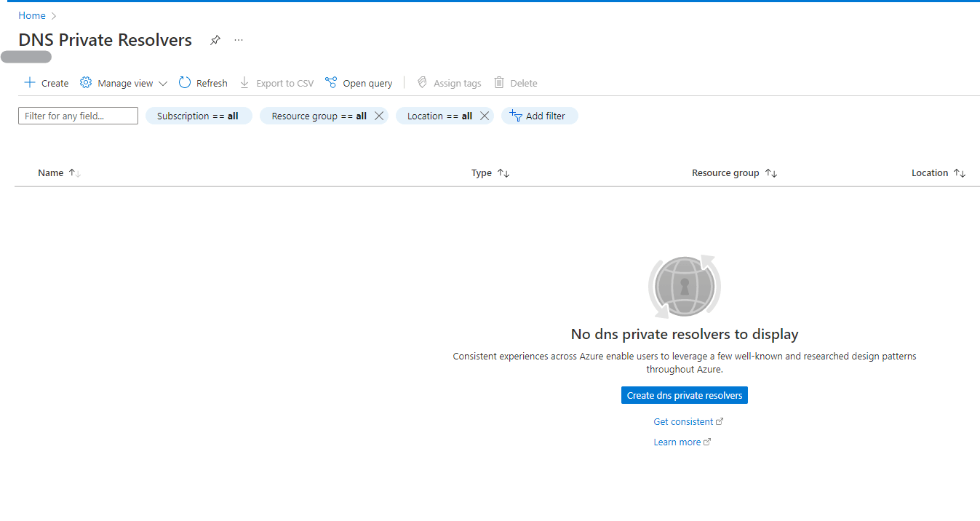
Task: Click Create dns private resolvers button
Action: pyautogui.click(x=685, y=395)
